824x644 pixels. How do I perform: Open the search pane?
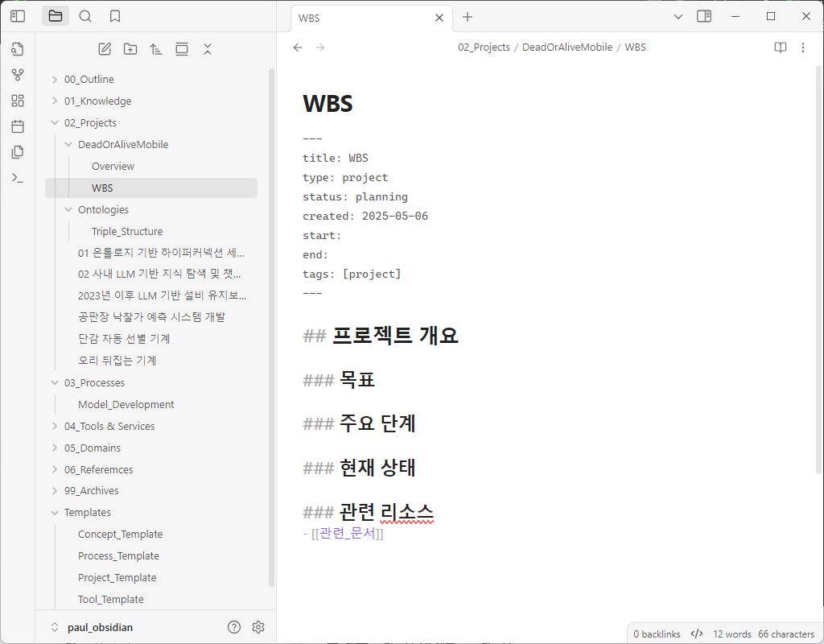coord(85,16)
